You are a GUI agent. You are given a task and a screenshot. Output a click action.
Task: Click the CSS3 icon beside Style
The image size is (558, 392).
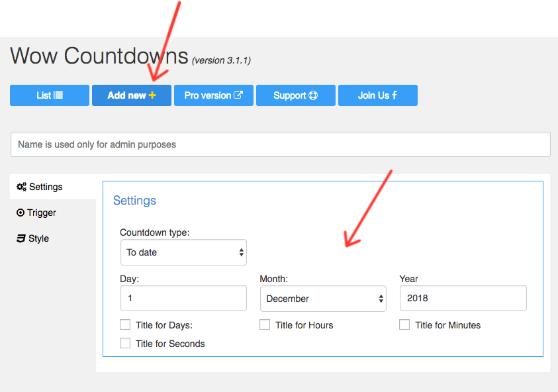21,238
